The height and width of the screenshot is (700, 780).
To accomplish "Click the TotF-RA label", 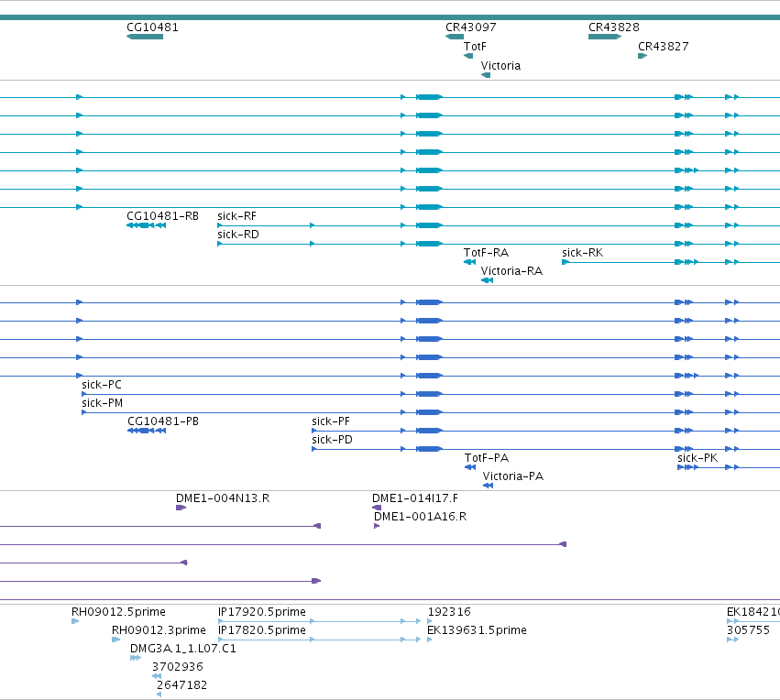I will 486,253.
